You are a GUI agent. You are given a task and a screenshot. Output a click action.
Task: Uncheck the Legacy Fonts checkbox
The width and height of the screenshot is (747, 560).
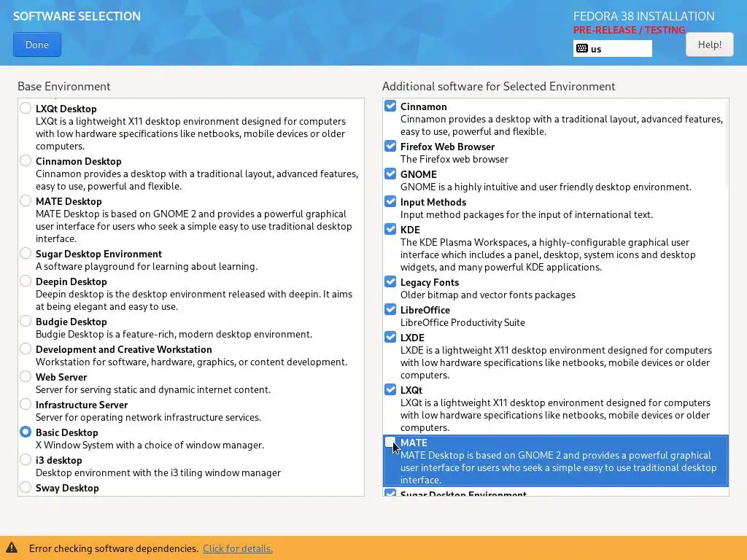pos(390,281)
